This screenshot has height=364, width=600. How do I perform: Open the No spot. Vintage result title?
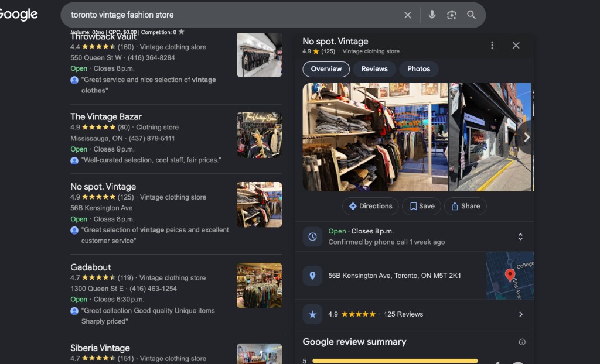point(103,187)
